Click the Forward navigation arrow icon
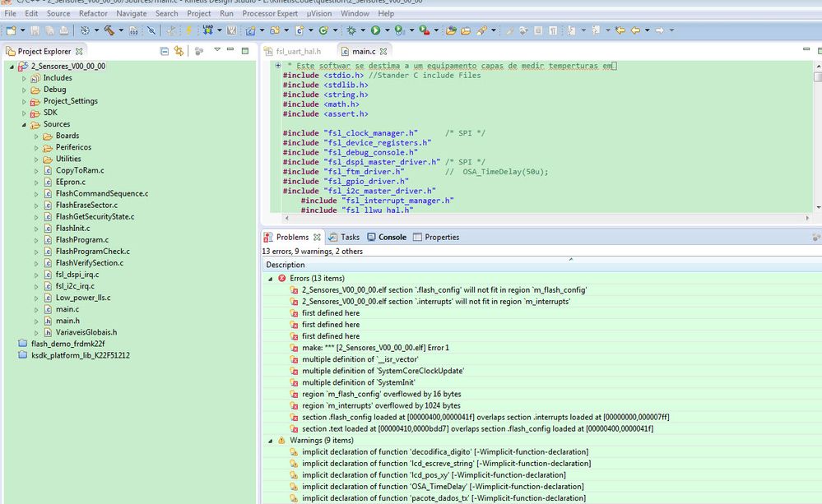 [x=660, y=30]
